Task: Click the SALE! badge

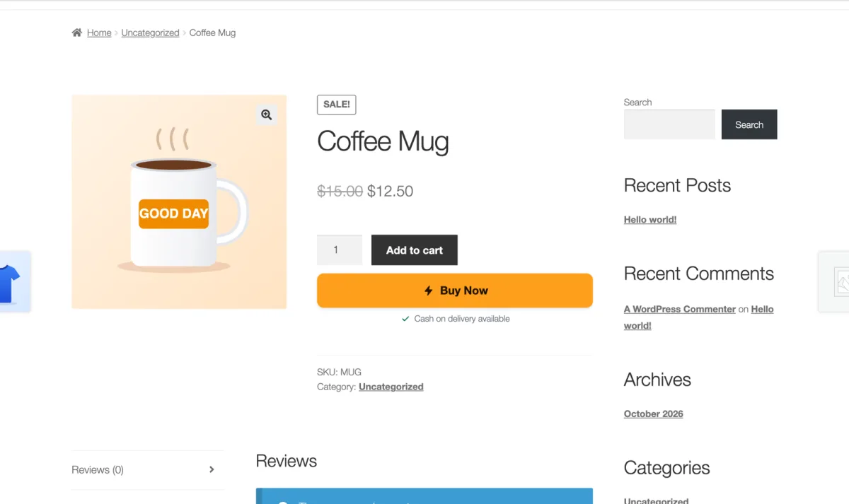Action: 336,105
